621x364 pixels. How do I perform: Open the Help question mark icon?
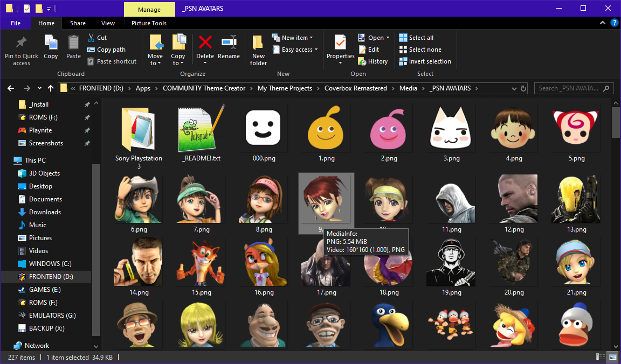[x=615, y=23]
